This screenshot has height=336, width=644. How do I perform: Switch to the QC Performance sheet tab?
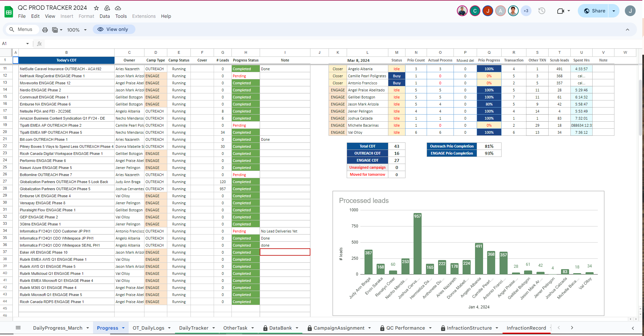pos(405,328)
